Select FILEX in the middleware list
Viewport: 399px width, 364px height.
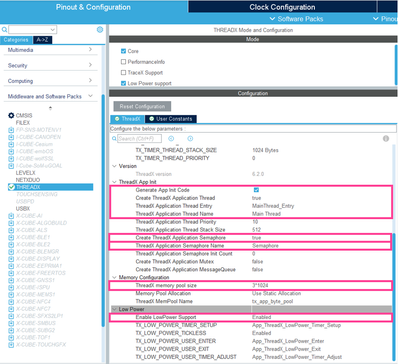tap(23, 123)
